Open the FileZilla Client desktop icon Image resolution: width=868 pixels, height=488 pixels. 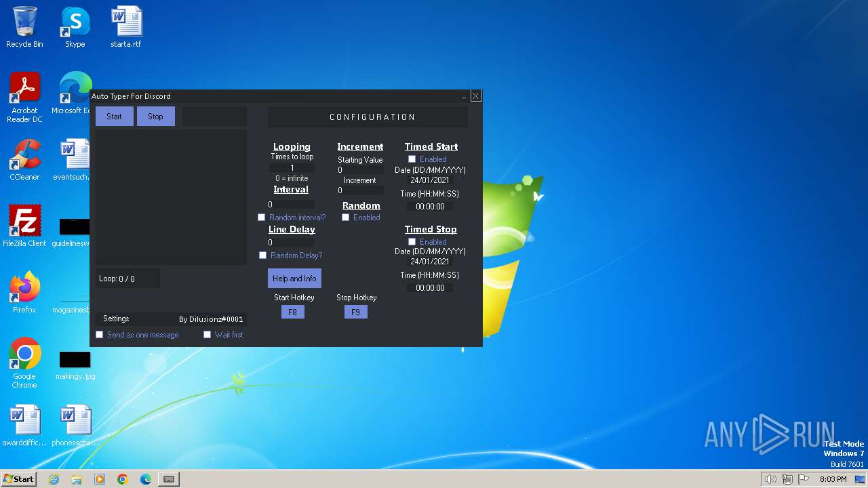[24, 226]
